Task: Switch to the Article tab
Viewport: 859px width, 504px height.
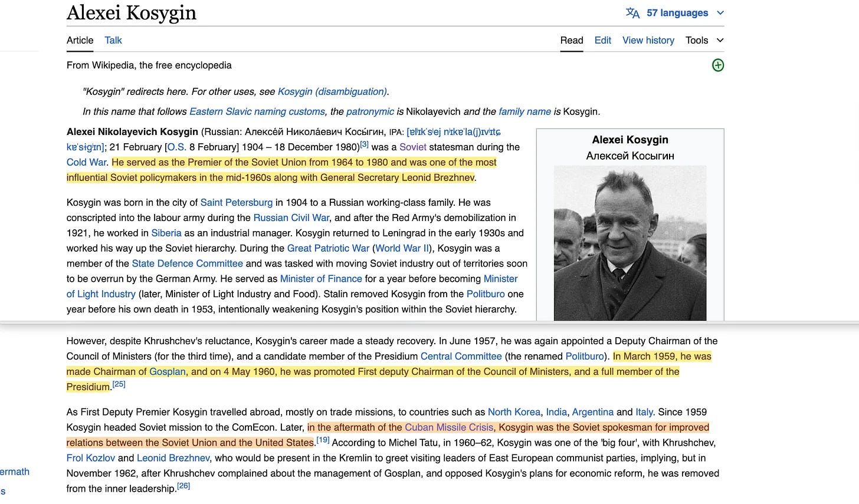Action: click(80, 40)
